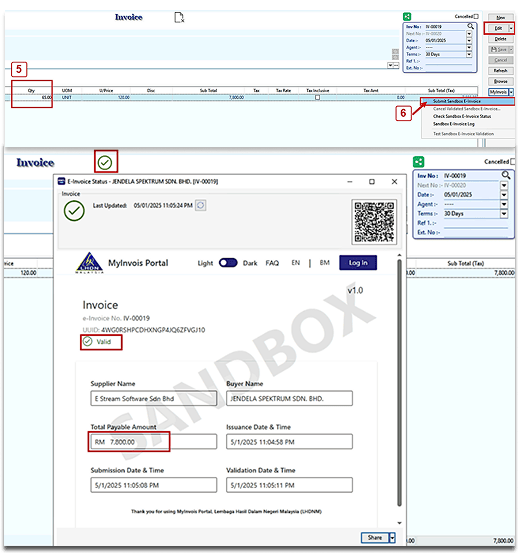Open Agent dropdown in upper window

coord(469,47)
